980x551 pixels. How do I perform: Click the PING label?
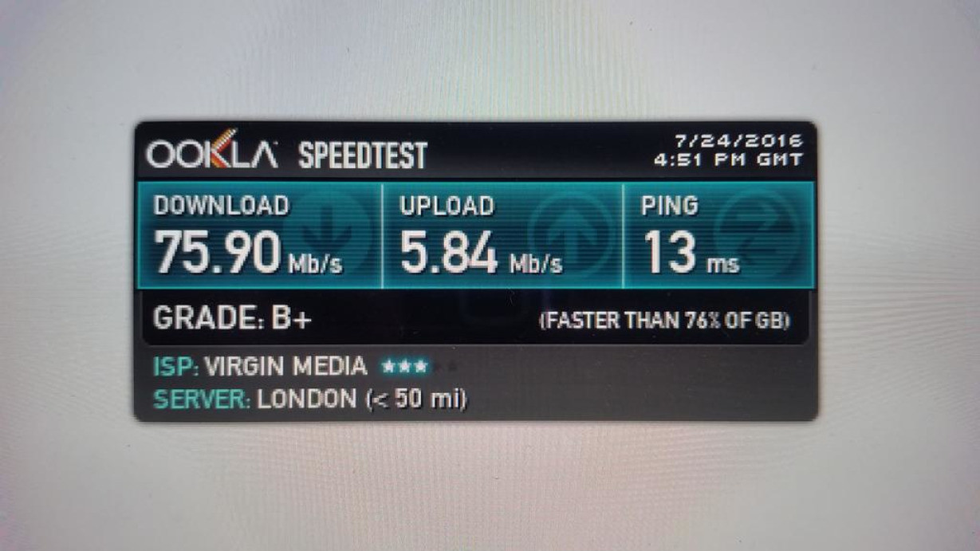(x=670, y=206)
